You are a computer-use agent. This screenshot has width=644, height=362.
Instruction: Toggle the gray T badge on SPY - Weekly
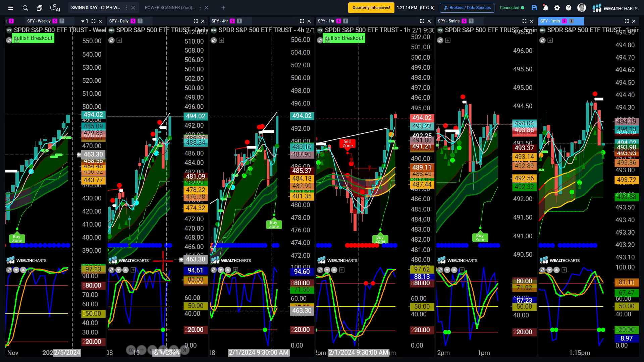62,21
